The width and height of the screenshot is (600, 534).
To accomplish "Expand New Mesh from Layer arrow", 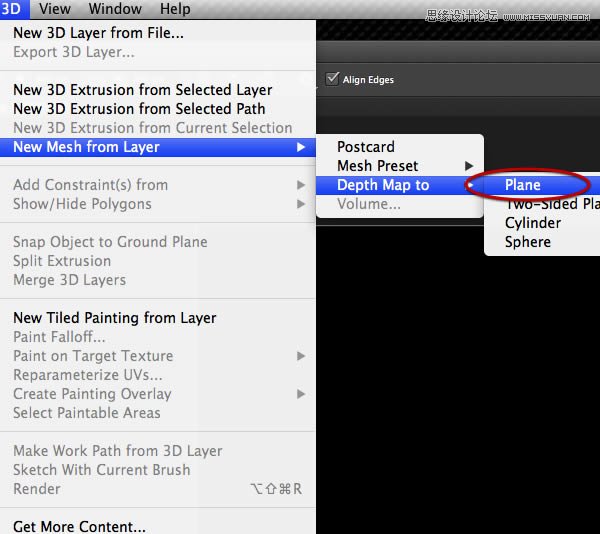I will tap(301, 147).
